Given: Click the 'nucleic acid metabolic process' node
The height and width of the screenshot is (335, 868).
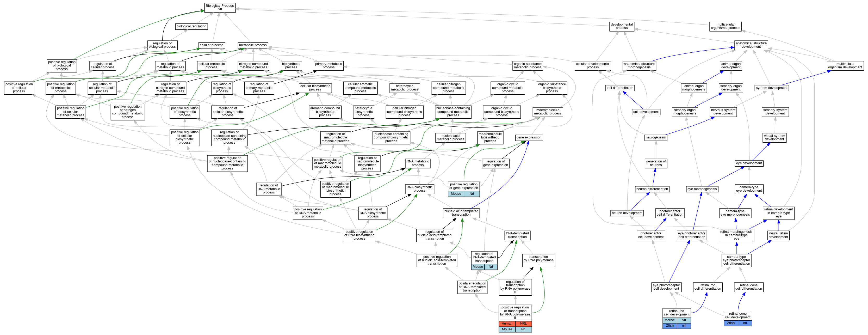Looking at the screenshot, I should coord(450,138).
